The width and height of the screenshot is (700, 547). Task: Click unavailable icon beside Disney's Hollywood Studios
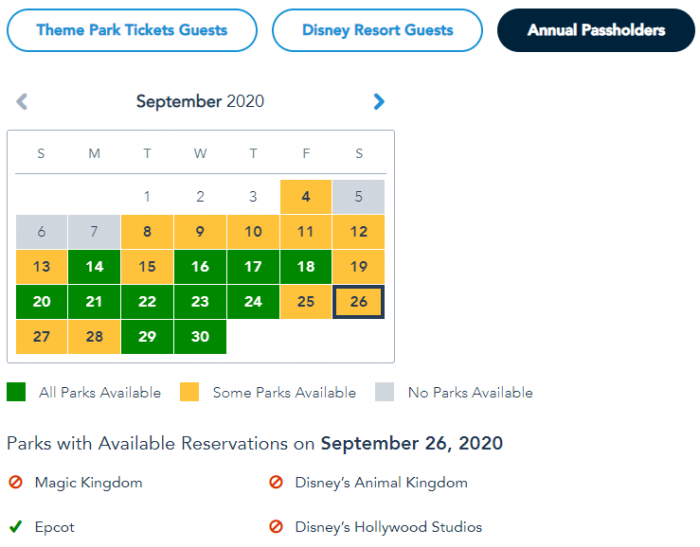(276, 527)
